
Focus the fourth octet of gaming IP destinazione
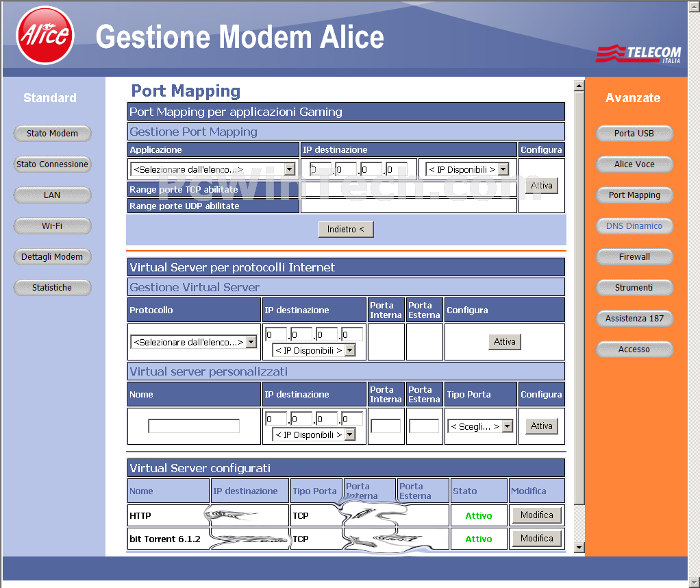point(397,169)
